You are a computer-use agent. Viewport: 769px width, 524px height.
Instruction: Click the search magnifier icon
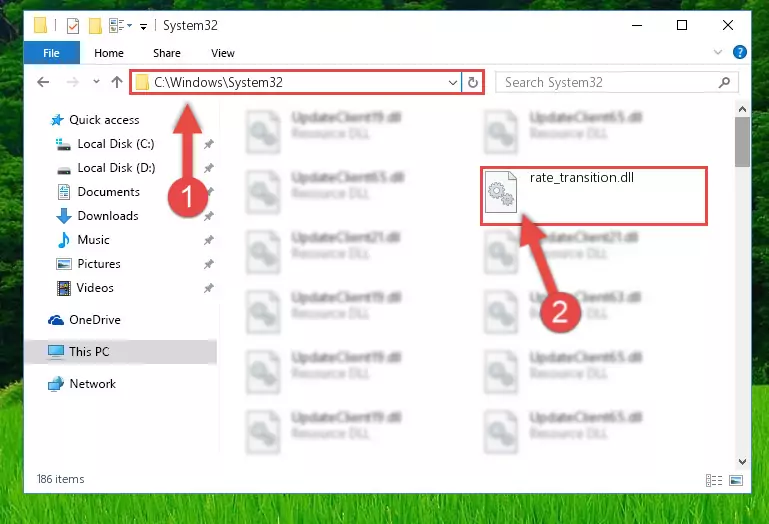[x=724, y=82]
